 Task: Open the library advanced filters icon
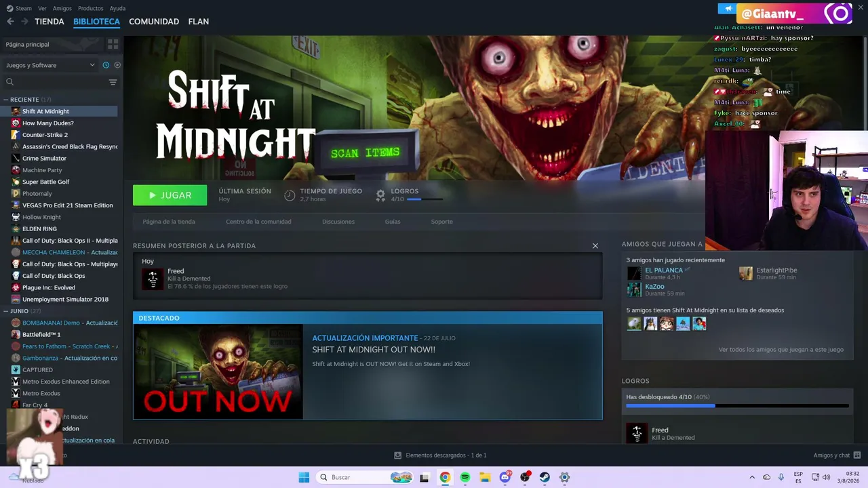(113, 82)
